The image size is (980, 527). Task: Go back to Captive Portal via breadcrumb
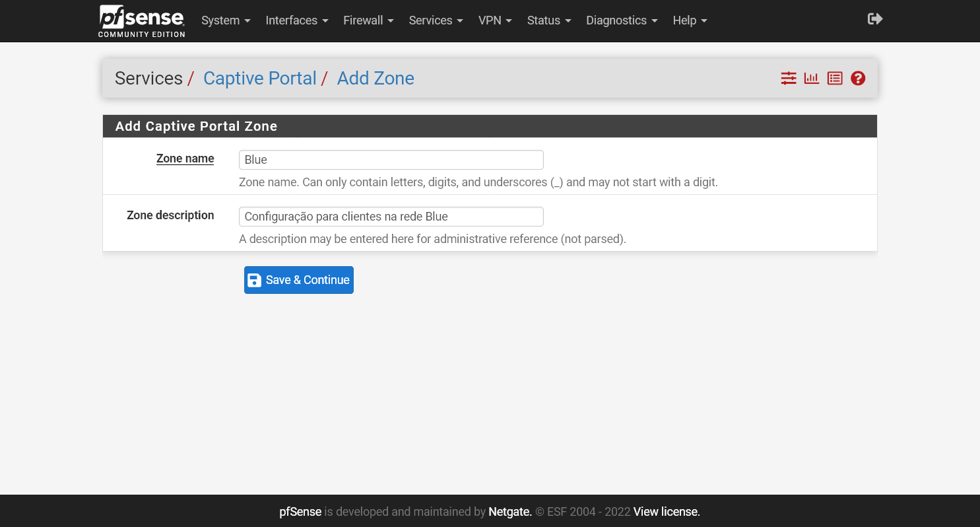(260, 78)
